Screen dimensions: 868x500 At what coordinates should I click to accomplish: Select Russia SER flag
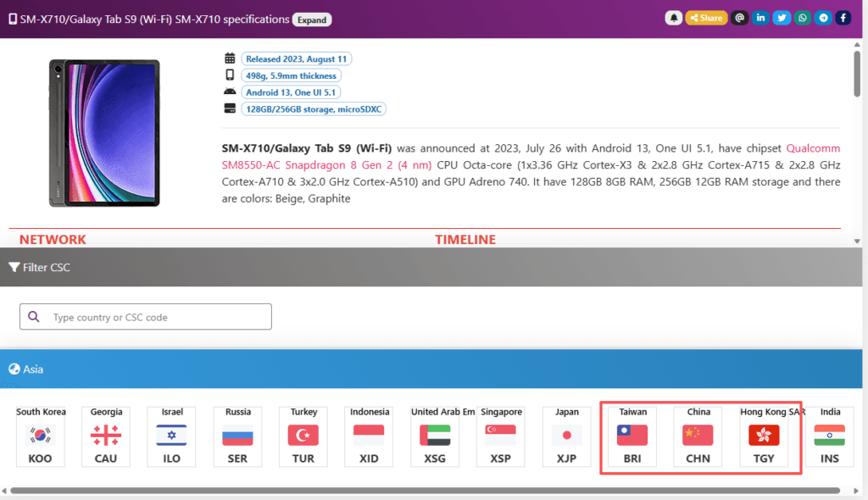click(x=237, y=436)
